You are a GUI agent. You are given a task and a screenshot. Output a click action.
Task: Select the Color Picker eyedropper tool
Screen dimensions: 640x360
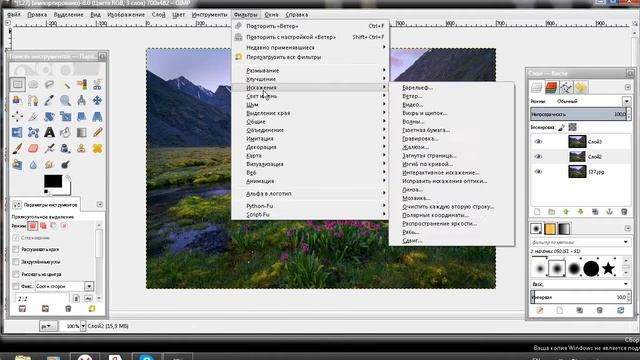[x=49, y=100]
